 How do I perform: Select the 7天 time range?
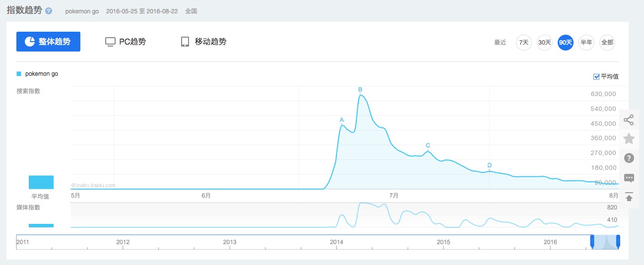(524, 43)
